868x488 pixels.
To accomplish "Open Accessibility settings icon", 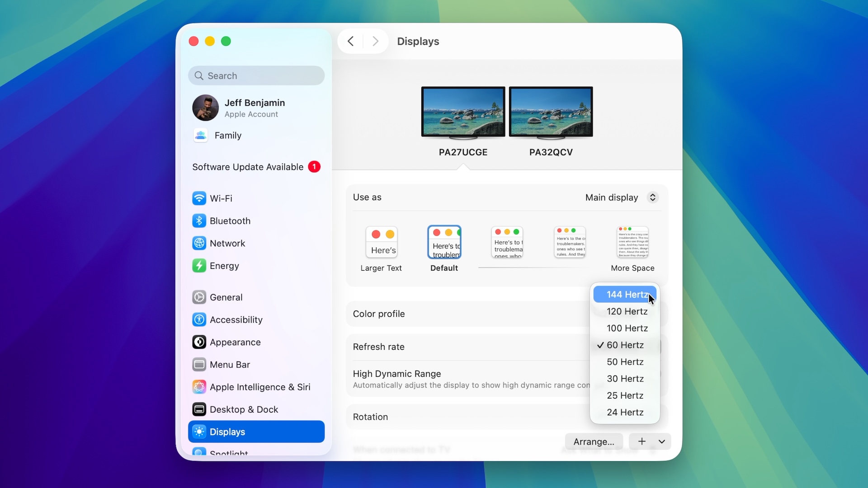I will (x=199, y=320).
